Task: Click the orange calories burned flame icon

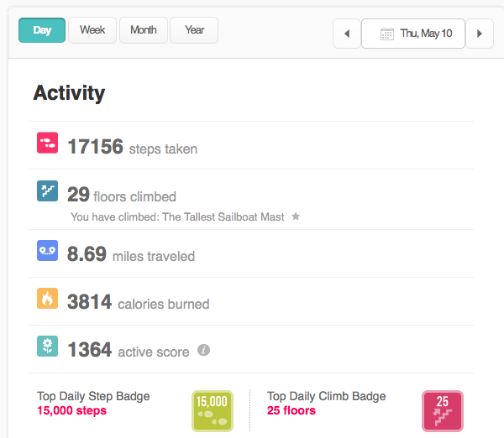Action: point(47,299)
